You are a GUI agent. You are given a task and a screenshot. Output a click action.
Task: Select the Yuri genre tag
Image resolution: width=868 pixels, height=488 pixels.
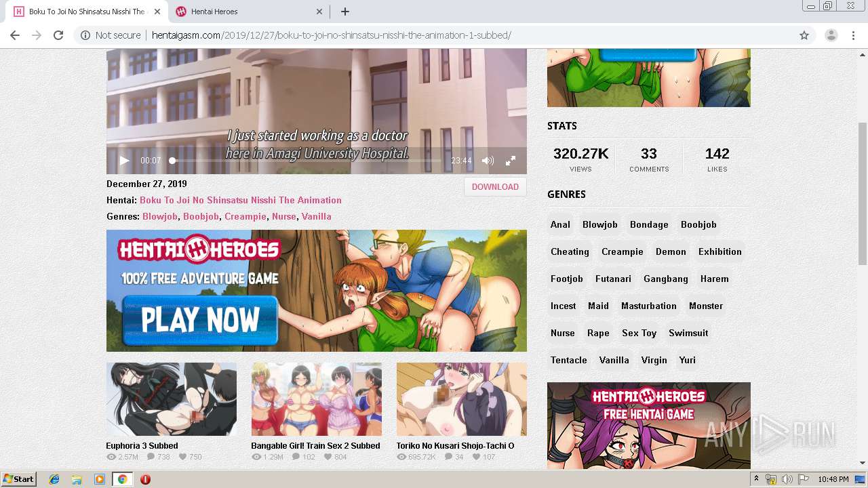click(688, 360)
